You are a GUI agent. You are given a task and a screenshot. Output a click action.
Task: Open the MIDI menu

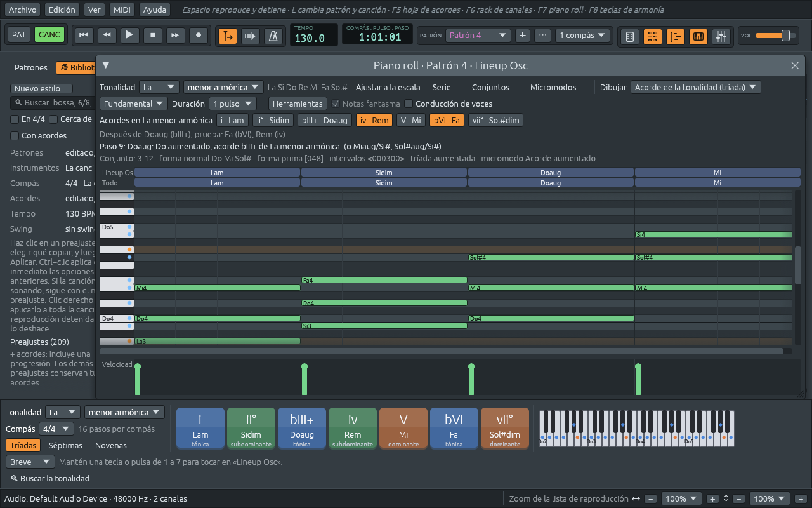[x=121, y=10]
